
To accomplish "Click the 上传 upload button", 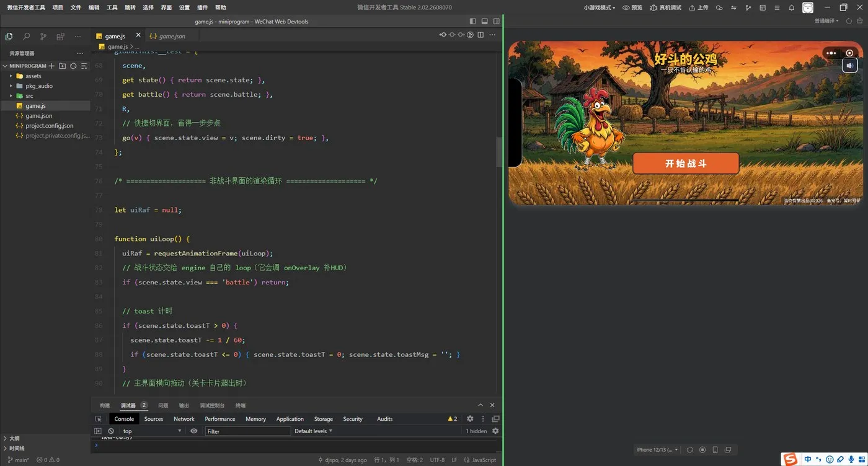I will [x=698, y=7].
